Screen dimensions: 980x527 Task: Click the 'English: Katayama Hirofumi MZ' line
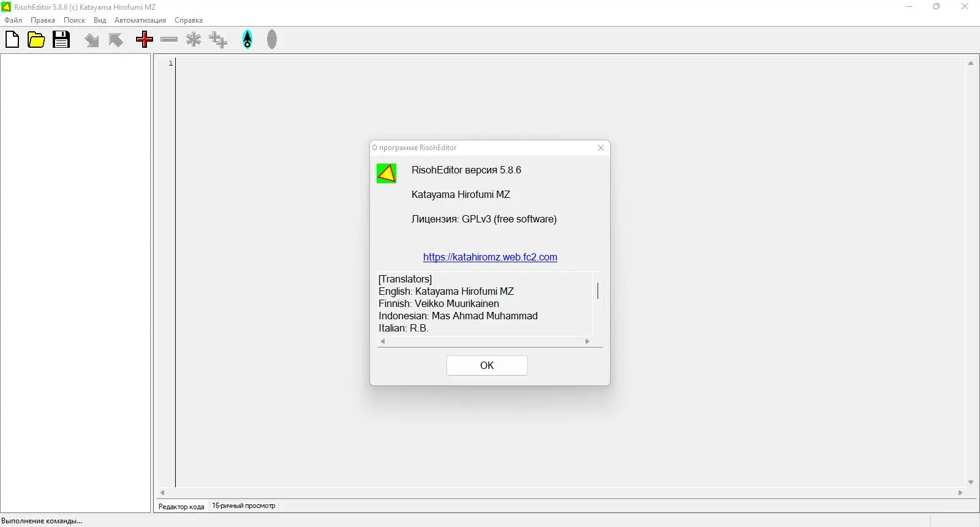pyautogui.click(x=446, y=291)
